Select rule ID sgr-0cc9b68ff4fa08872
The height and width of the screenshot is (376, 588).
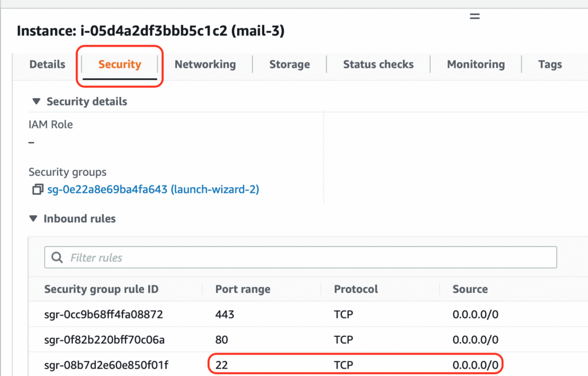(x=103, y=315)
